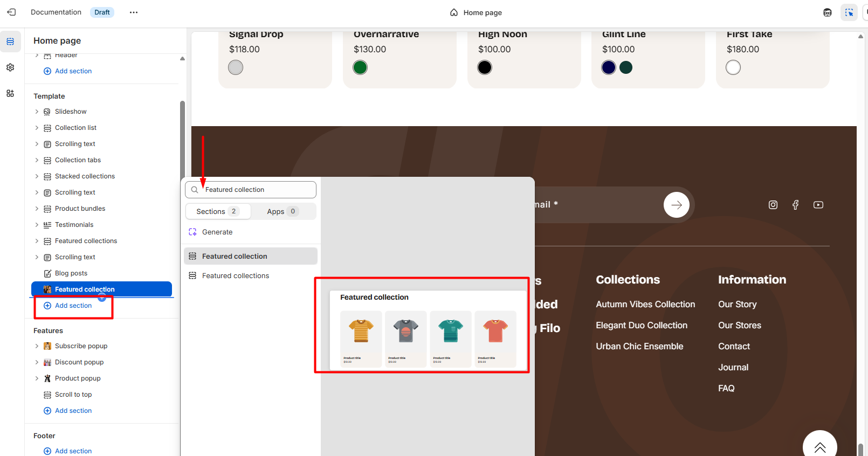Select Generate option in section picker

[x=251, y=232]
